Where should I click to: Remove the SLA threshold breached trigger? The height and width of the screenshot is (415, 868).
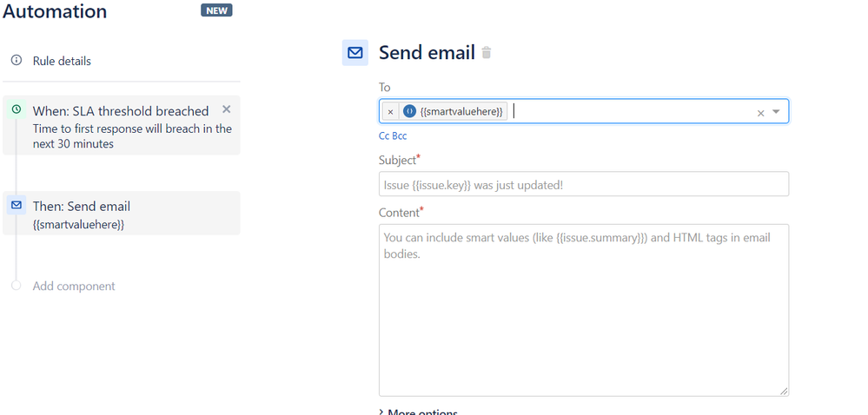227,109
